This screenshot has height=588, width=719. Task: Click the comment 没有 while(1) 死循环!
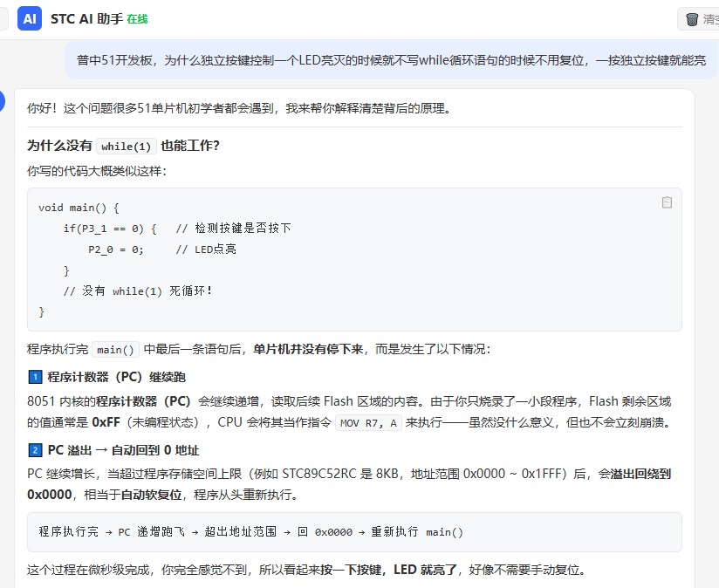(138, 291)
